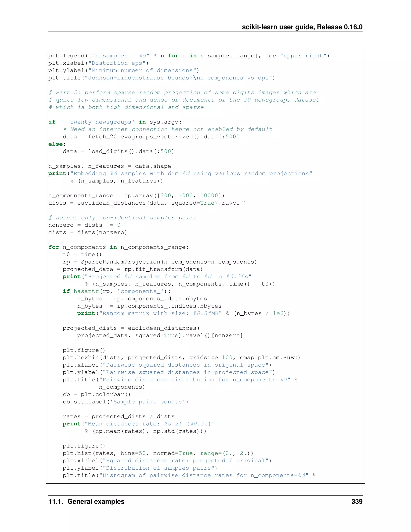
Task: Click the projected_dists = euclidean_distances( line
Action: click(131, 328)
